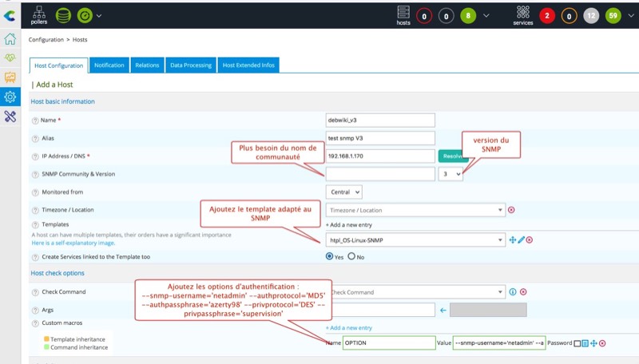Click the pollers icon in top bar
639x364 pixels.
click(39, 13)
